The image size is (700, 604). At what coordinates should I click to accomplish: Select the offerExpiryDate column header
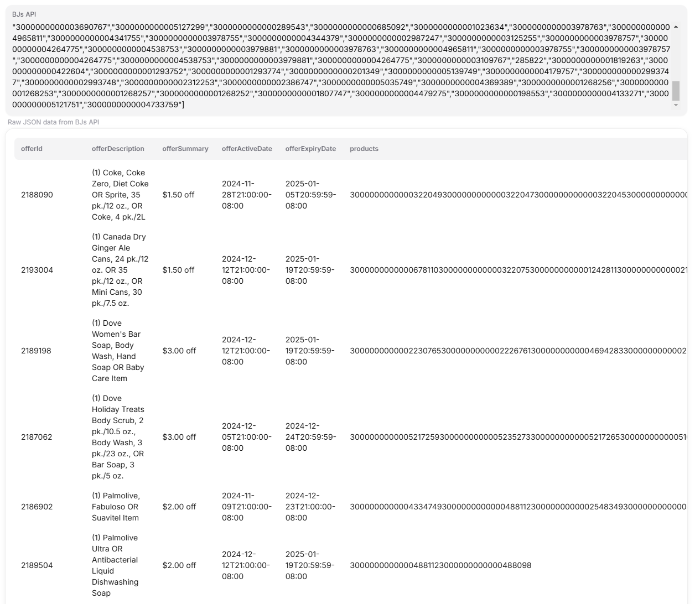pos(310,149)
